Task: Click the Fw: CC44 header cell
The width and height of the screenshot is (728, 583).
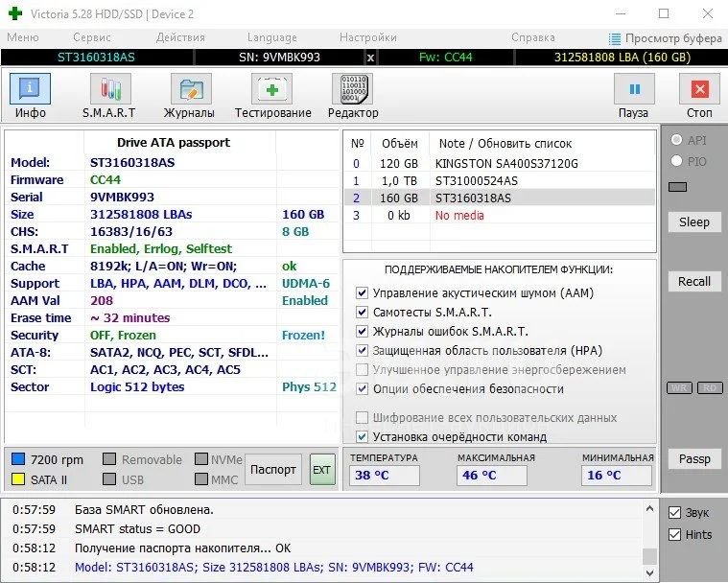Action: pos(445,58)
